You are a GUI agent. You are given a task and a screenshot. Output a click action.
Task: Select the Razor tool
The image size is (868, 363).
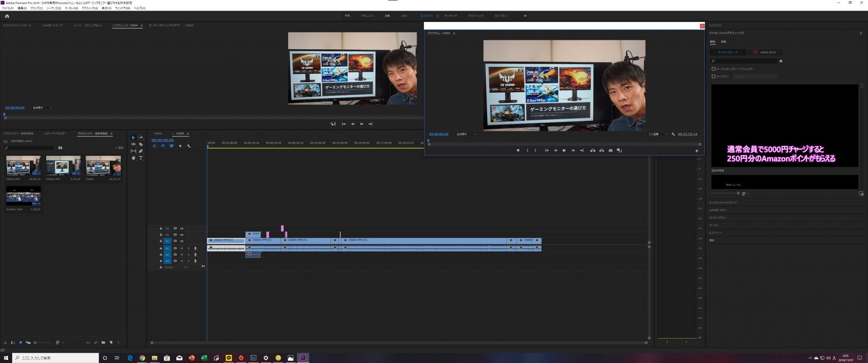(141, 144)
